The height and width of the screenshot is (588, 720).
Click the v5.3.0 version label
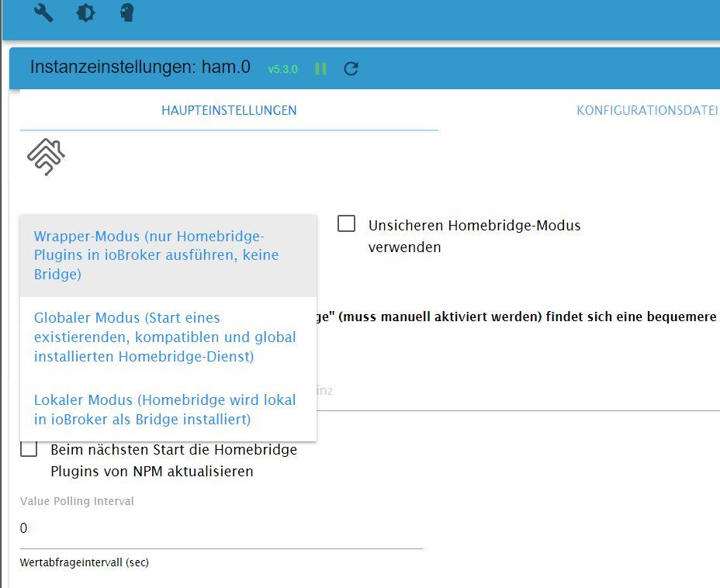(283, 69)
